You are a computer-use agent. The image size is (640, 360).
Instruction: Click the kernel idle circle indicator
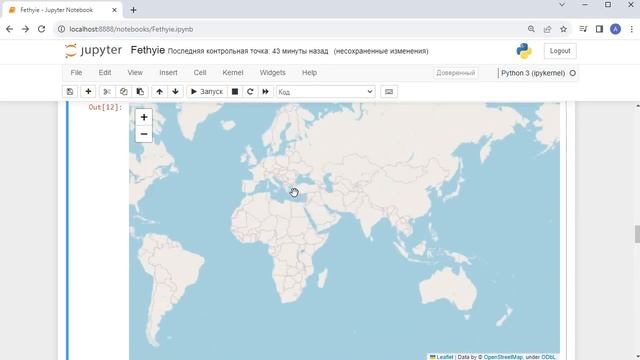click(573, 73)
